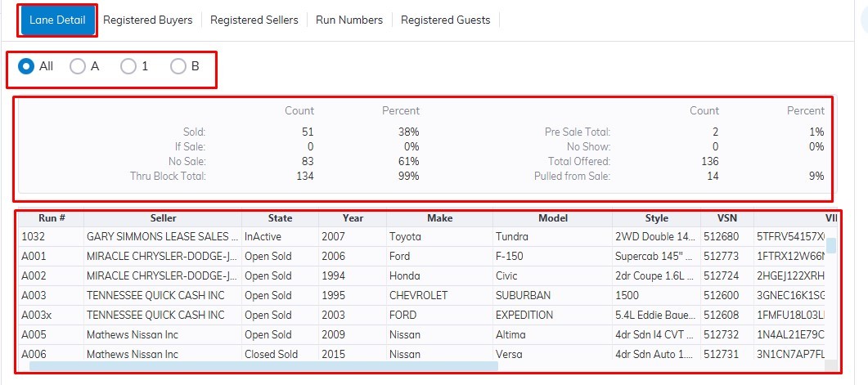Click the Model column header

click(x=552, y=218)
